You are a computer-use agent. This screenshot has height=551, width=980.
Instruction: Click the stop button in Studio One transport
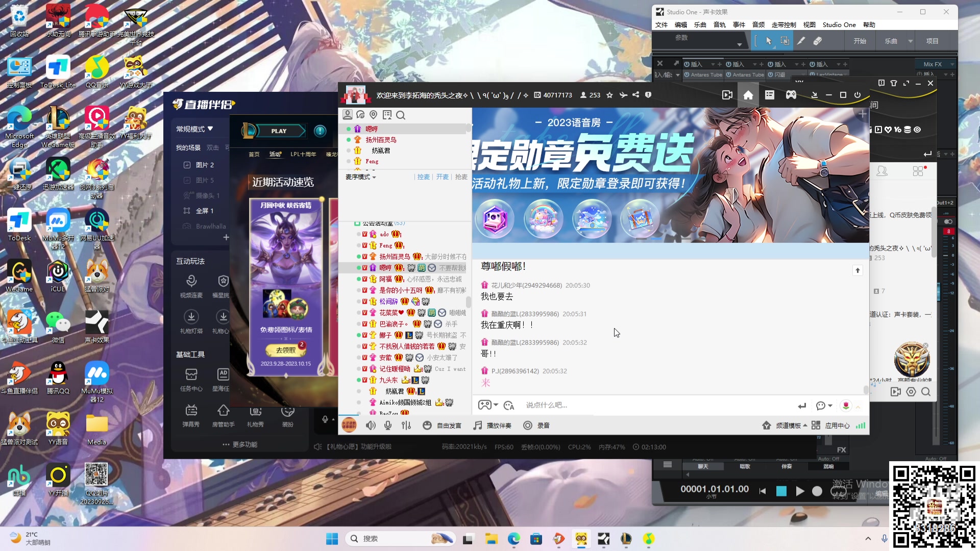point(781,491)
